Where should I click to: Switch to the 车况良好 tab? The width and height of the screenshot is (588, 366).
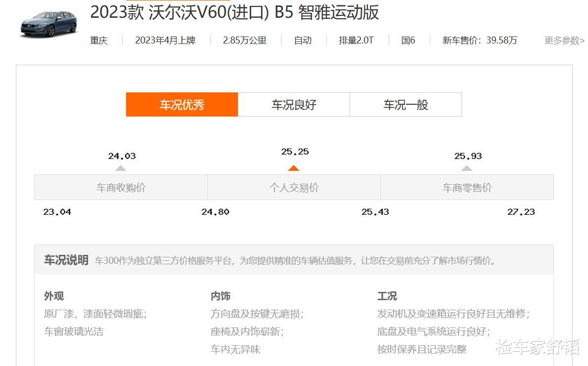[x=294, y=105]
